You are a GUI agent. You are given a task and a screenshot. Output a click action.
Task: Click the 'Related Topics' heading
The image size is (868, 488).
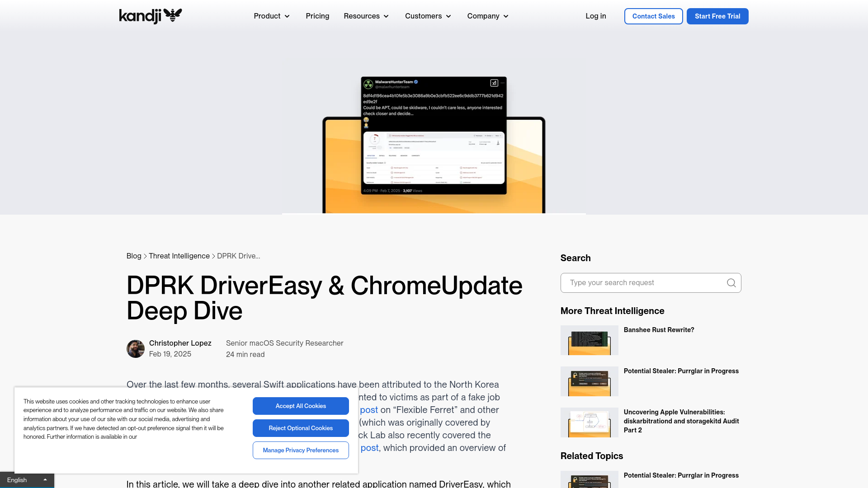click(591, 456)
